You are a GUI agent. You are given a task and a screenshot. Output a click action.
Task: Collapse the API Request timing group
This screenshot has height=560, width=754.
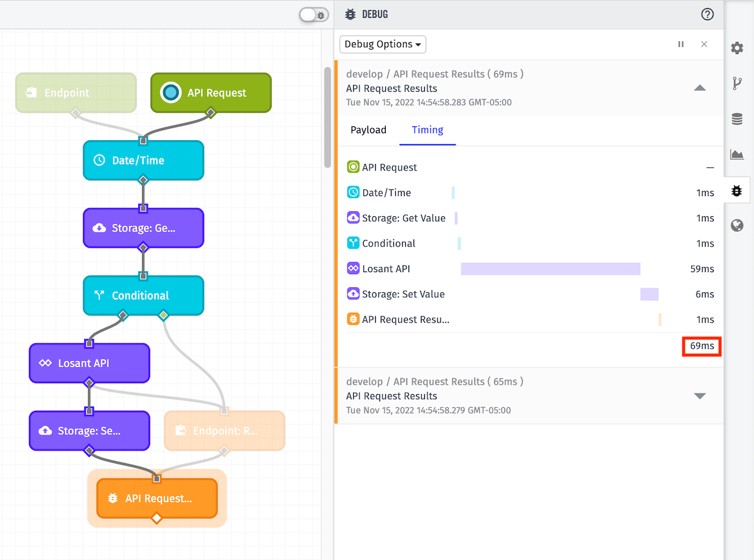coord(710,168)
